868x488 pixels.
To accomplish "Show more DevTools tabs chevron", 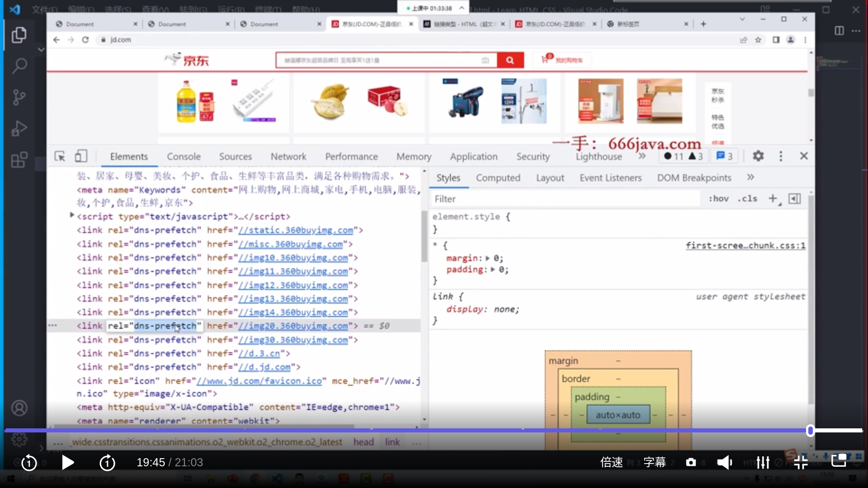I will [x=642, y=156].
